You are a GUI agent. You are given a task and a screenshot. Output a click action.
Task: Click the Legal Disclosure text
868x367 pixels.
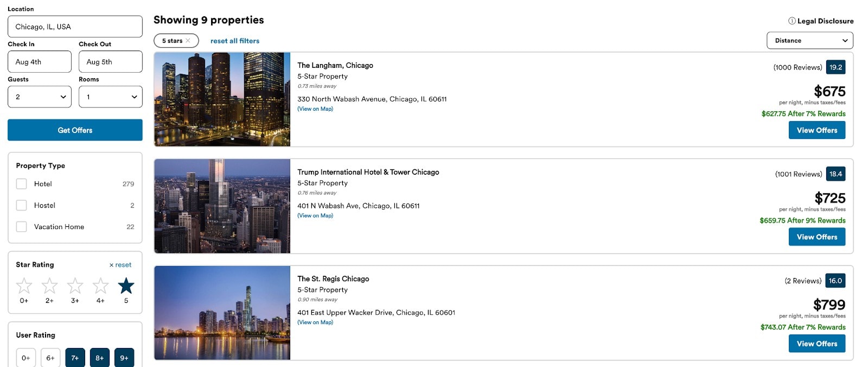pyautogui.click(x=825, y=21)
